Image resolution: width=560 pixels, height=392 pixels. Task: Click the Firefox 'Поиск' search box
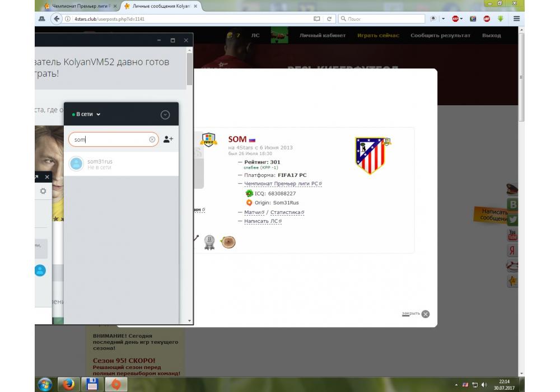point(381,19)
